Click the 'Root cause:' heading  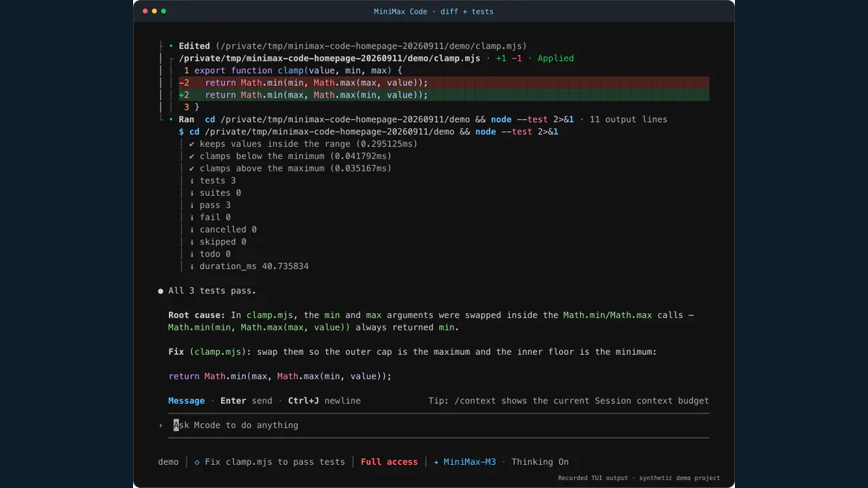click(197, 315)
